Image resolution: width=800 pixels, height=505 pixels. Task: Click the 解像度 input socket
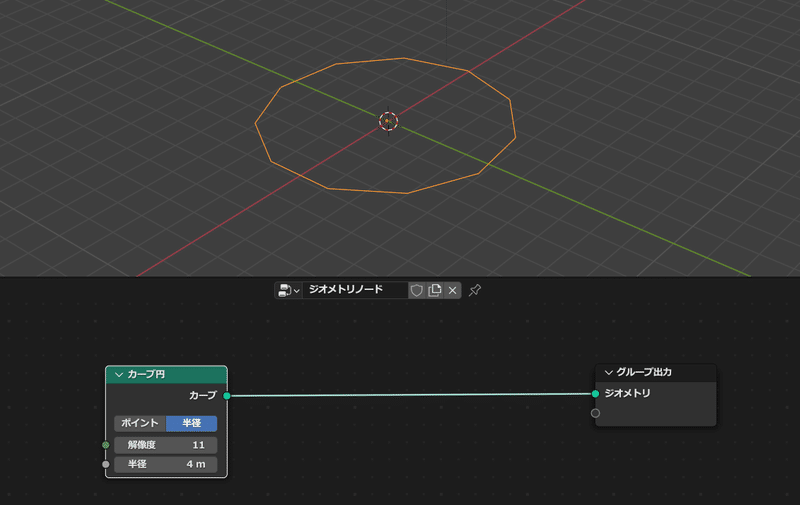pyautogui.click(x=106, y=445)
